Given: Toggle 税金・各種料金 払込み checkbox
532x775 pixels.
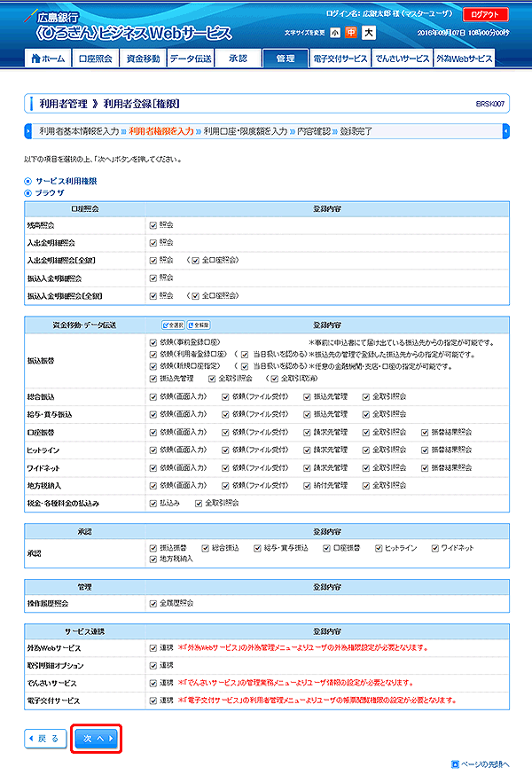Looking at the screenshot, I should pos(153,503).
